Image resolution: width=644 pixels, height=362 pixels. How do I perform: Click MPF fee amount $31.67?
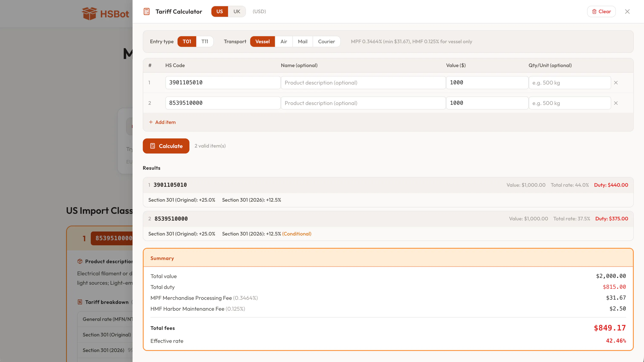click(616, 298)
